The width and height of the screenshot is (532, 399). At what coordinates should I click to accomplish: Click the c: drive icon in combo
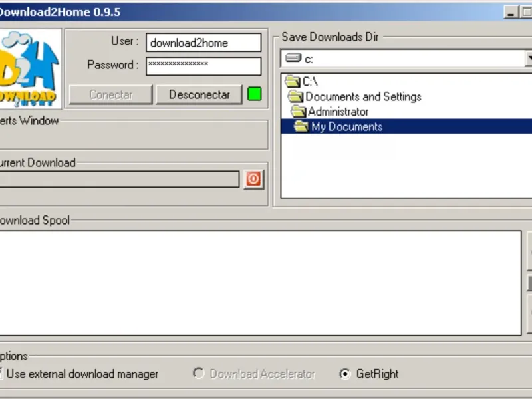click(293, 58)
